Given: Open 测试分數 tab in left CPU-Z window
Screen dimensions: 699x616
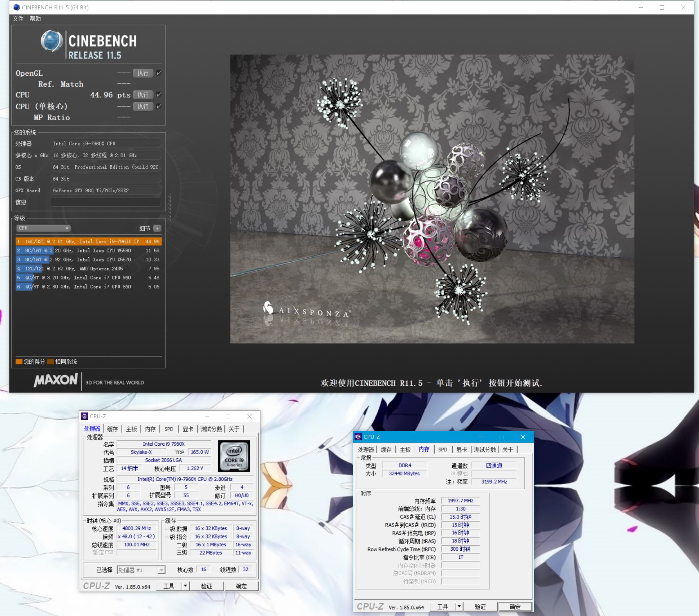Looking at the screenshot, I should click(x=211, y=429).
